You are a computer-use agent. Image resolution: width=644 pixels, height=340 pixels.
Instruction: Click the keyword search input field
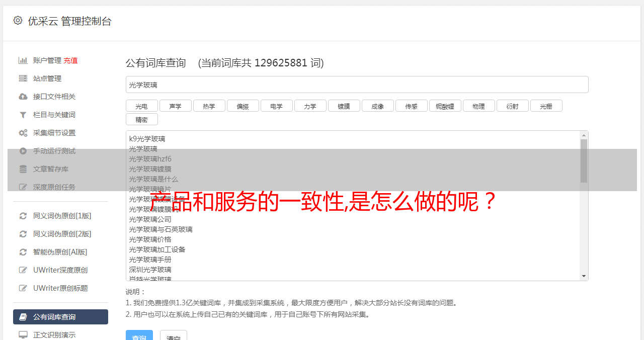(357, 84)
